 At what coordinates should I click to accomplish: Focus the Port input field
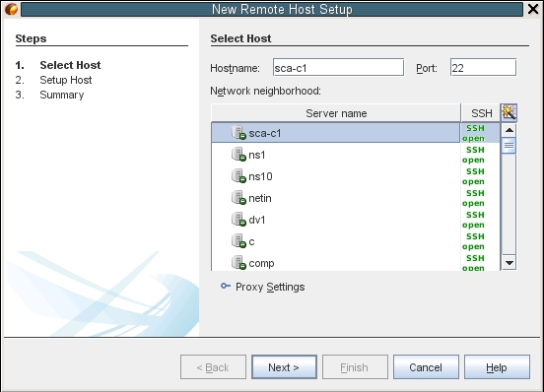click(483, 68)
